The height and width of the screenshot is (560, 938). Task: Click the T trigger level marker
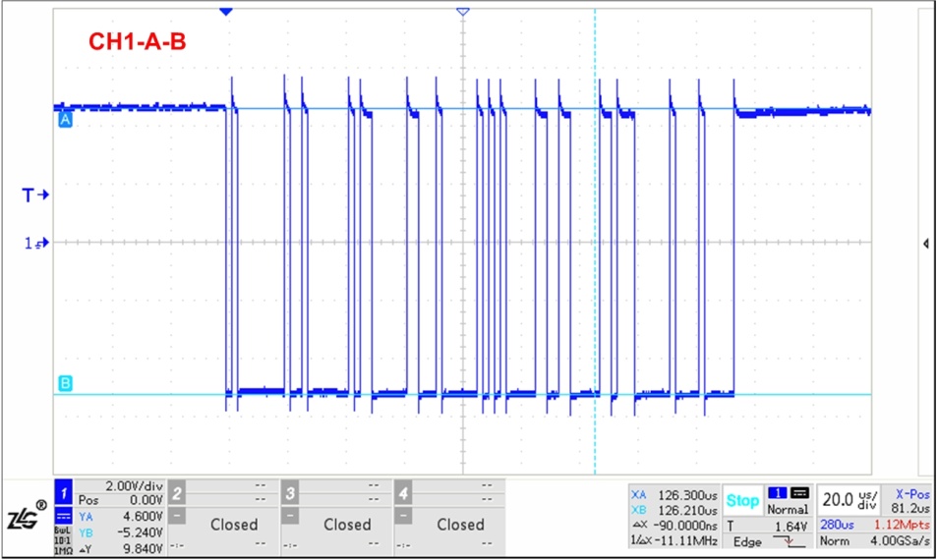click(35, 196)
